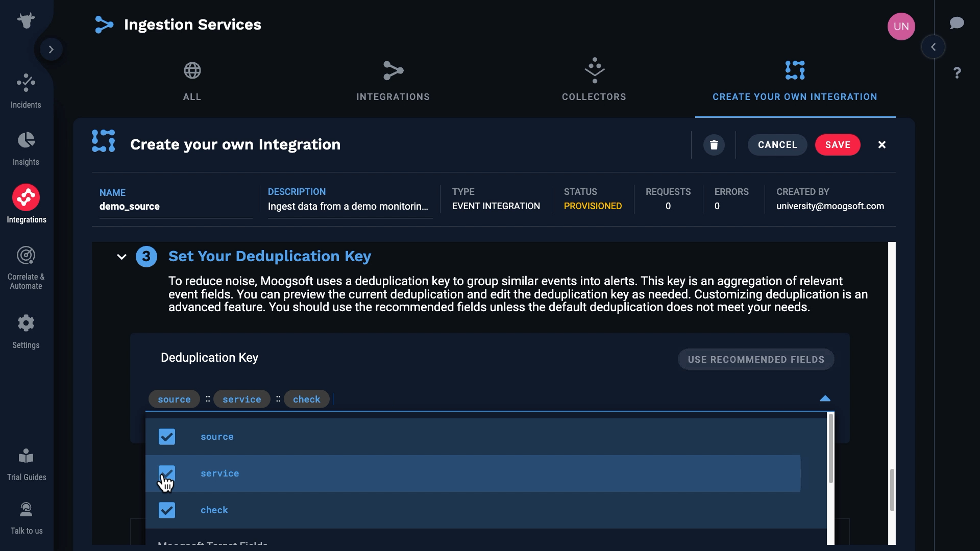Uncheck the source field checkbox
Viewport: 980px width, 551px height.
click(167, 437)
